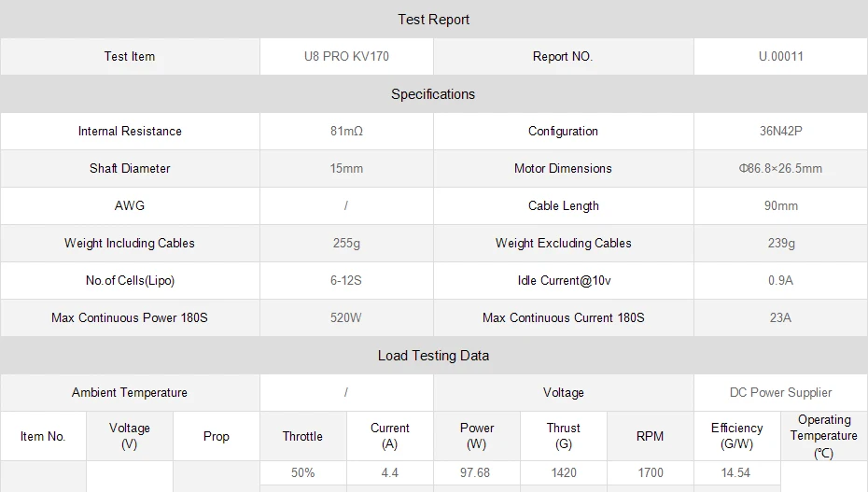Select the 81mΩ resistance value
The width and height of the screenshot is (868, 492).
[346, 131]
